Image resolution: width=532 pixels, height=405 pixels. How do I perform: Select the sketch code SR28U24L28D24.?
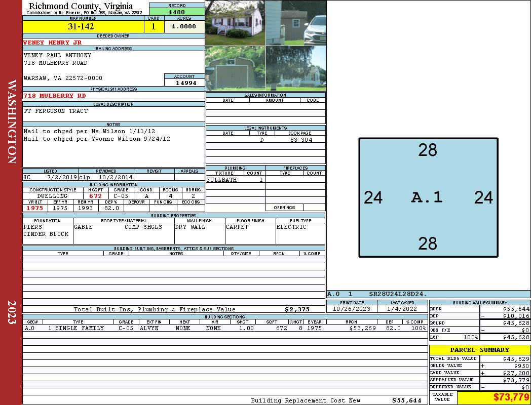point(398,294)
